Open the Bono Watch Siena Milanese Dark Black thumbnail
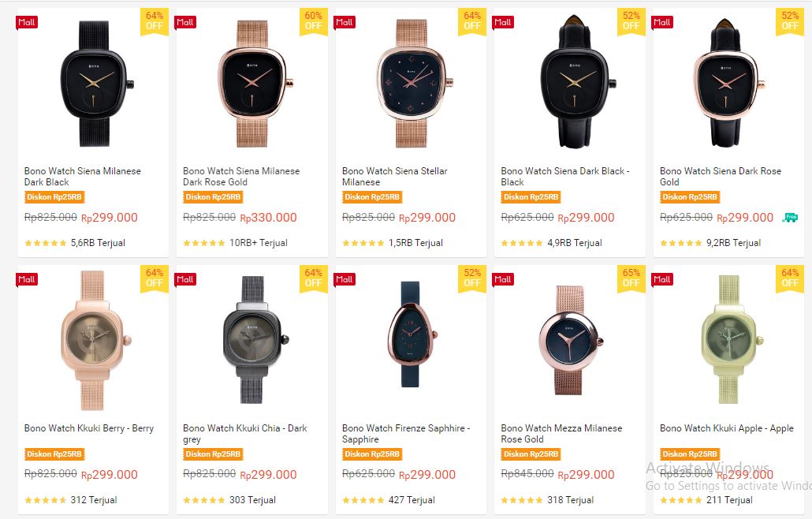 point(94,83)
